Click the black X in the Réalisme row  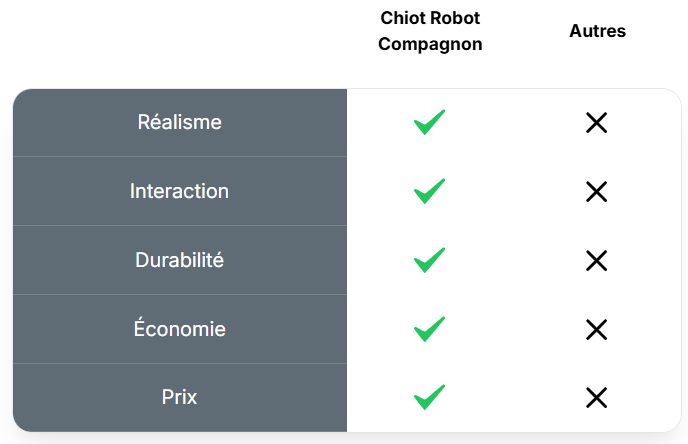tap(597, 123)
